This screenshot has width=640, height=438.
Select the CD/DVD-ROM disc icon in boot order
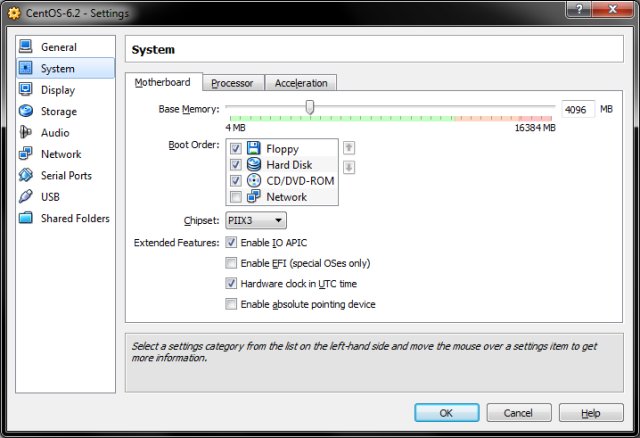(x=253, y=180)
